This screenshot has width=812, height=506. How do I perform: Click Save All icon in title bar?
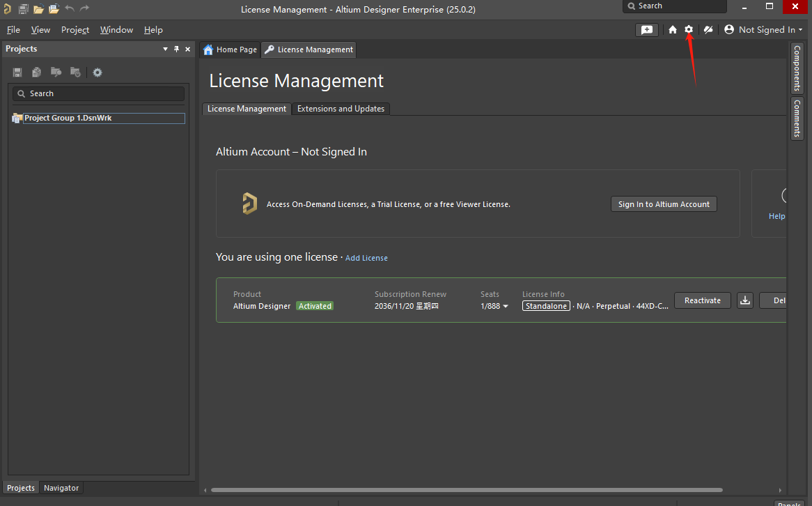click(23, 9)
